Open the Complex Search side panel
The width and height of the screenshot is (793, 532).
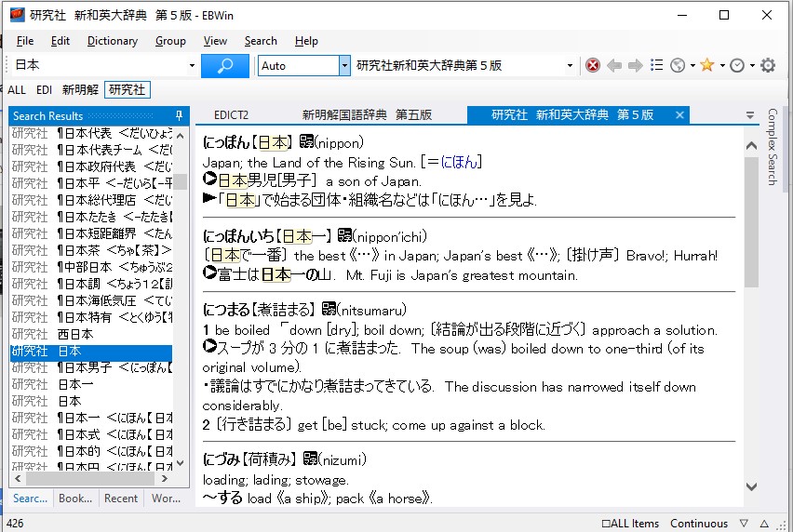point(772,147)
